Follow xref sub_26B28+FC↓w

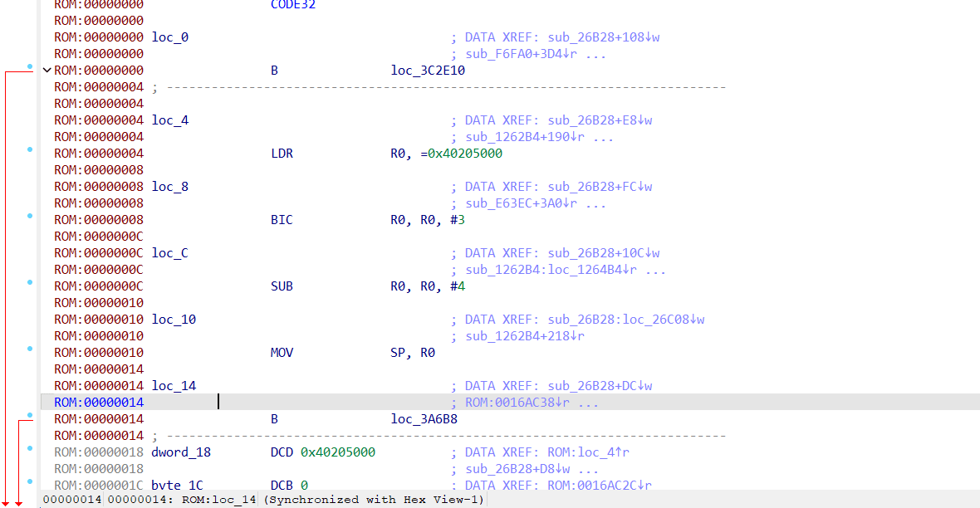tap(600, 187)
